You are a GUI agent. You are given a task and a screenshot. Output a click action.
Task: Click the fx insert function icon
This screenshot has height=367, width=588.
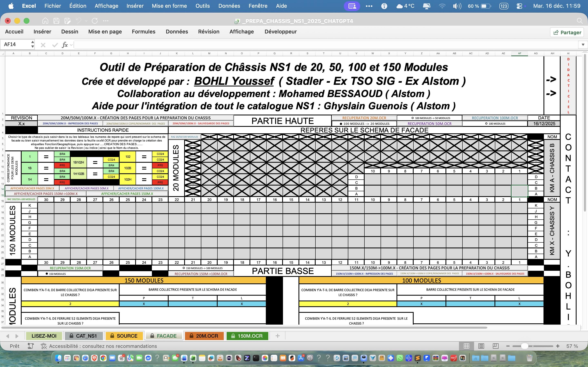[65, 45]
